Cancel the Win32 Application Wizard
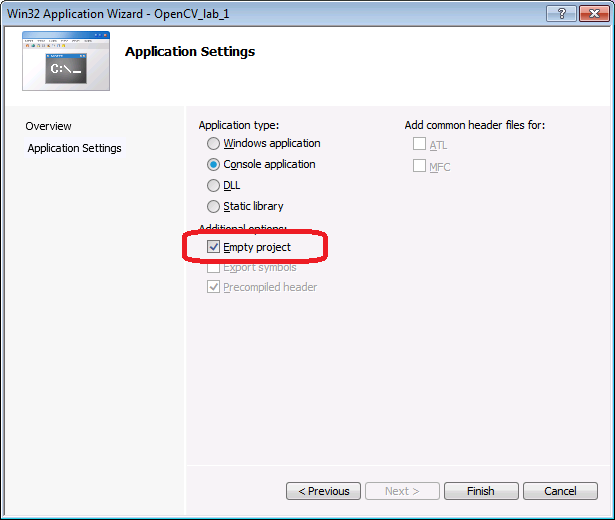615x520 pixels. [x=560, y=491]
